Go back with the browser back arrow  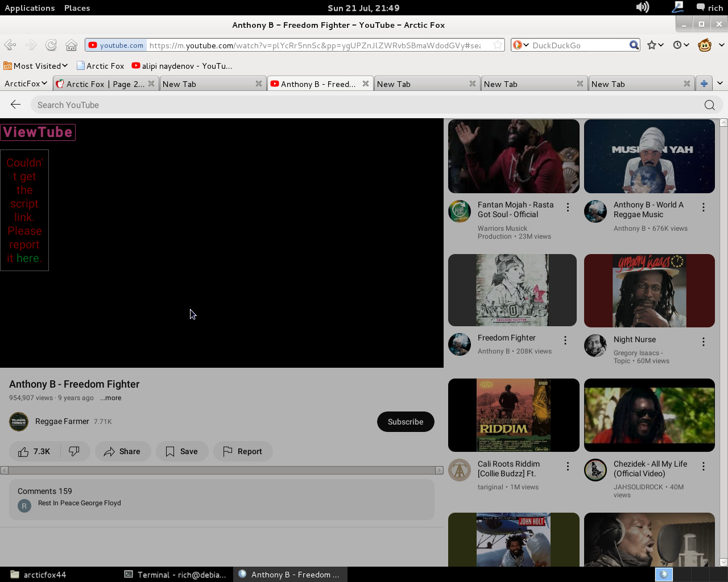point(10,45)
